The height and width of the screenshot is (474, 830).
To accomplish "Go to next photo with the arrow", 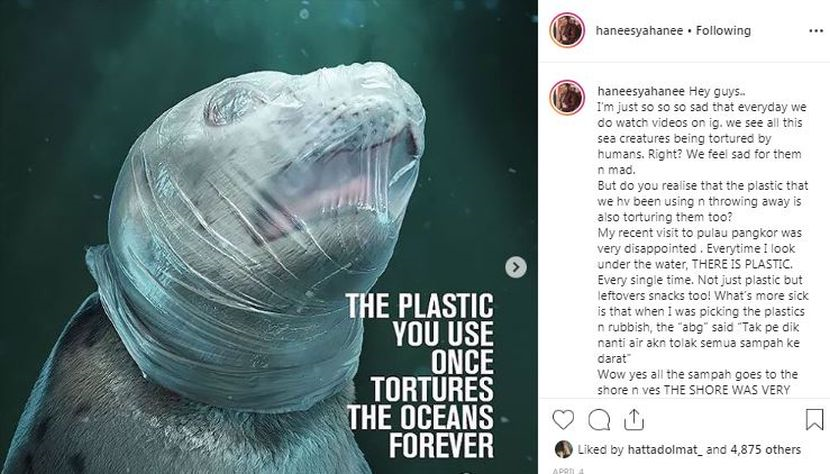I will [516, 267].
